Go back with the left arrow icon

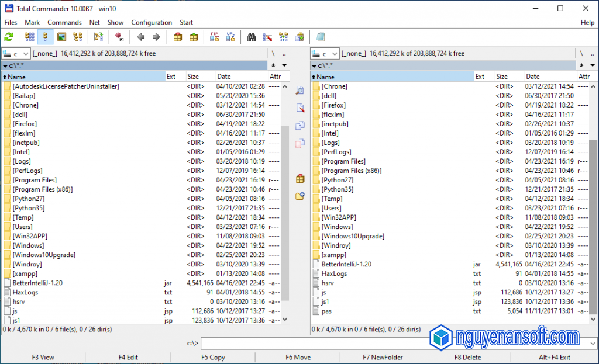tap(140, 37)
